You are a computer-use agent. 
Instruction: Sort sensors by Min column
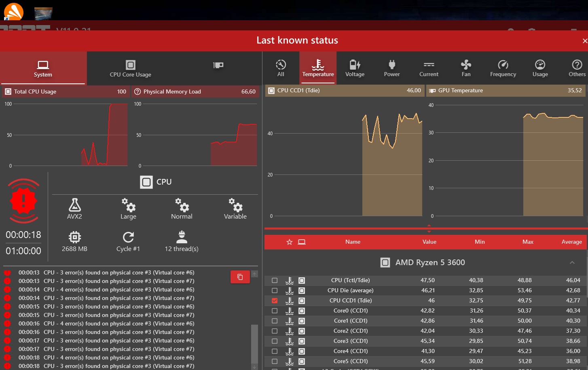(x=480, y=242)
